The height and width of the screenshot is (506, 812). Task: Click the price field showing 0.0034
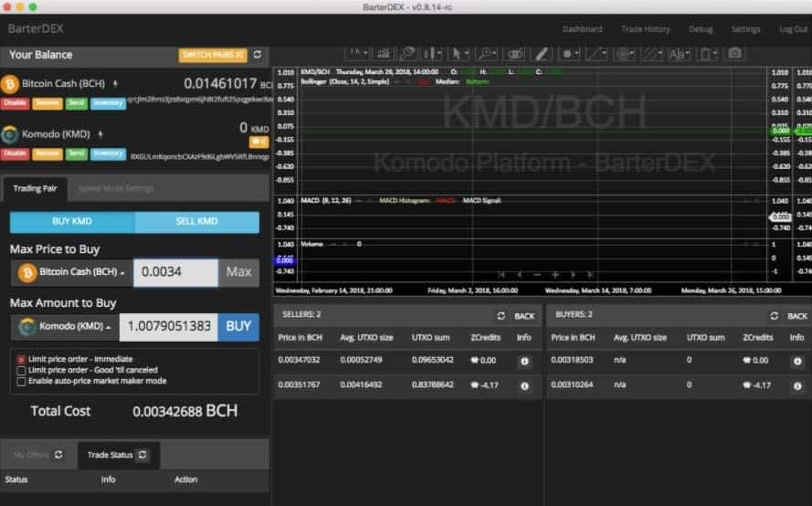tap(175, 272)
